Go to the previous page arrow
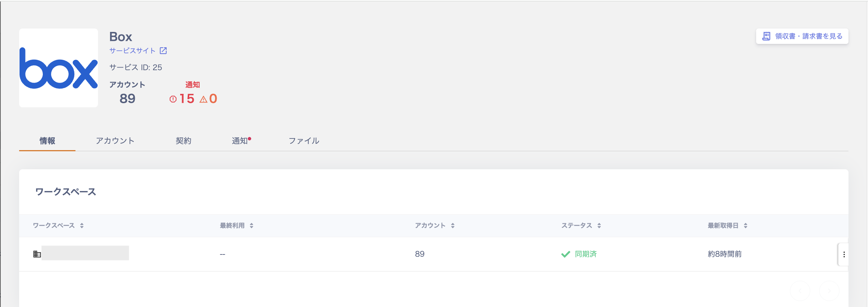This screenshot has height=307, width=868. [x=800, y=291]
